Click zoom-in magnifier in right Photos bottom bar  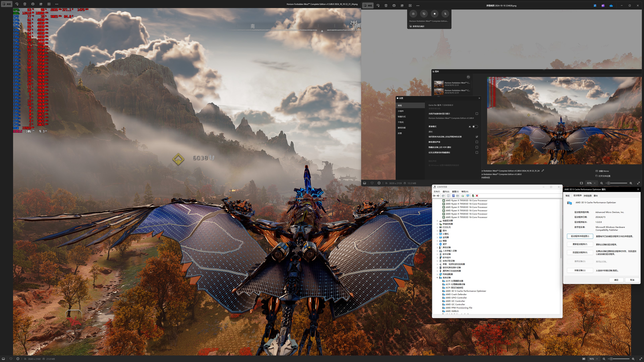[x=631, y=183]
